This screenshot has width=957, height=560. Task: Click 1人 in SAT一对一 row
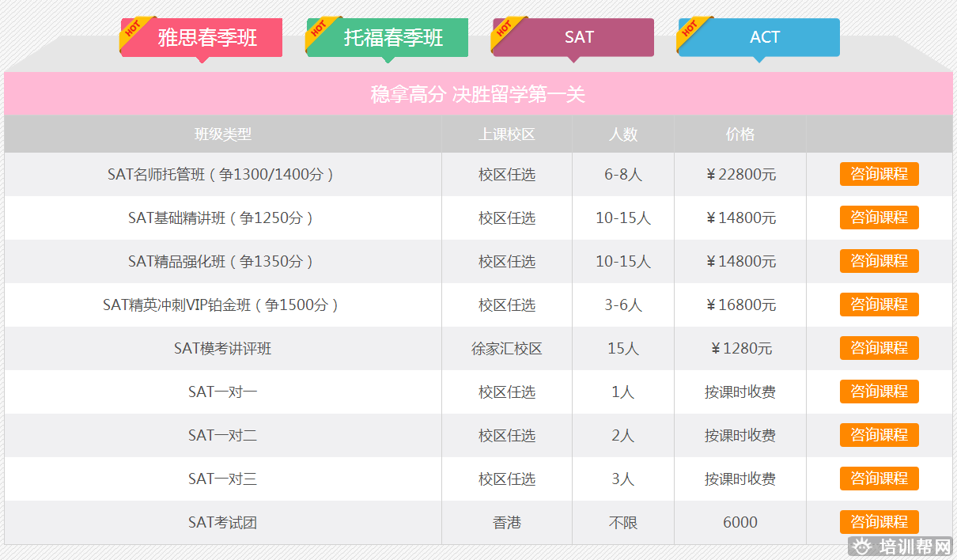(x=623, y=392)
